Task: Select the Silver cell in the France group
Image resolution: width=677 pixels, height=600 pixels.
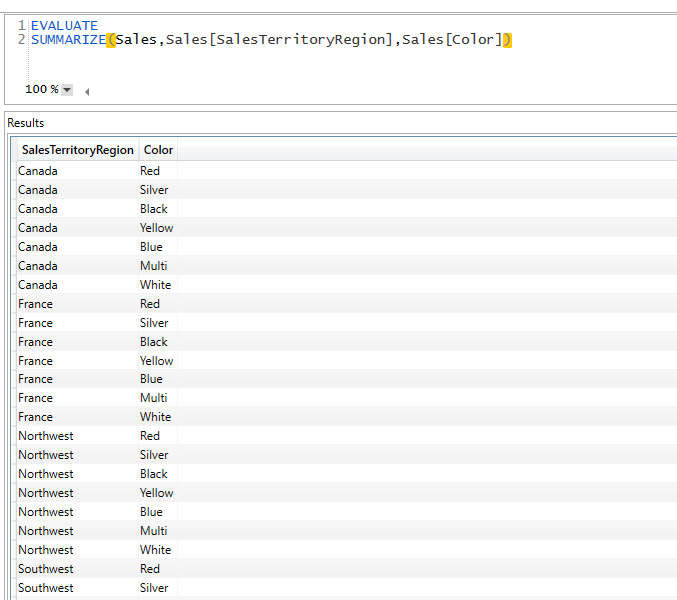Action: (158, 323)
